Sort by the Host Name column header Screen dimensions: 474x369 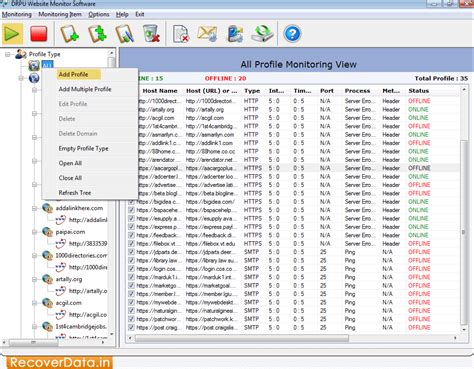click(160, 91)
